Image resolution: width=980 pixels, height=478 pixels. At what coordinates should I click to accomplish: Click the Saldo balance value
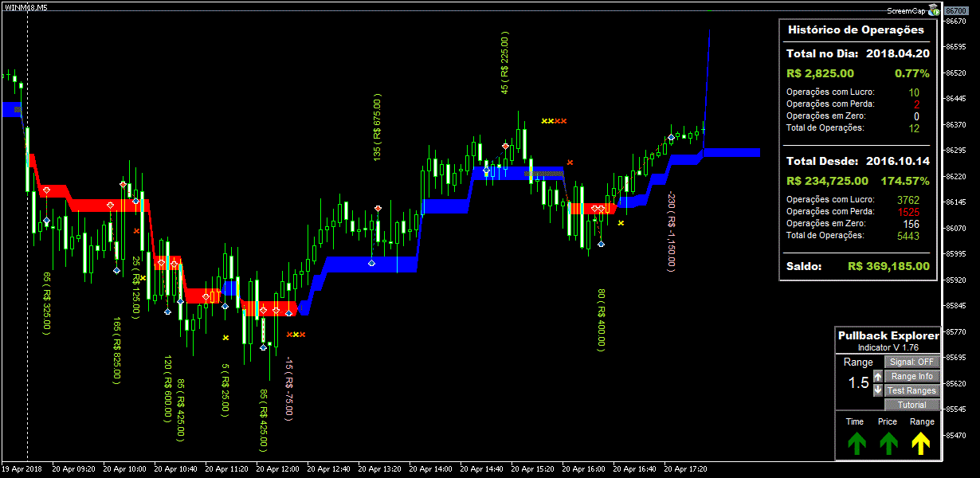888,266
